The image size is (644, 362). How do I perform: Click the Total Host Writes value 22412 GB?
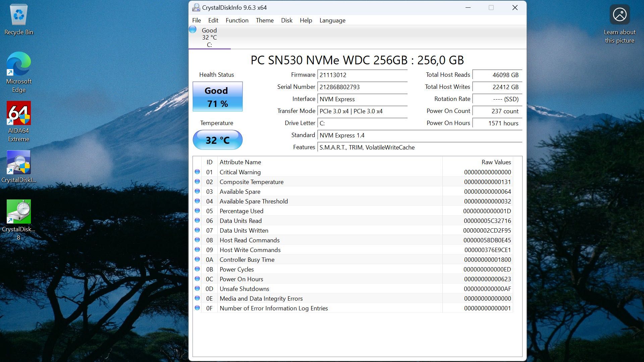click(x=497, y=87)
